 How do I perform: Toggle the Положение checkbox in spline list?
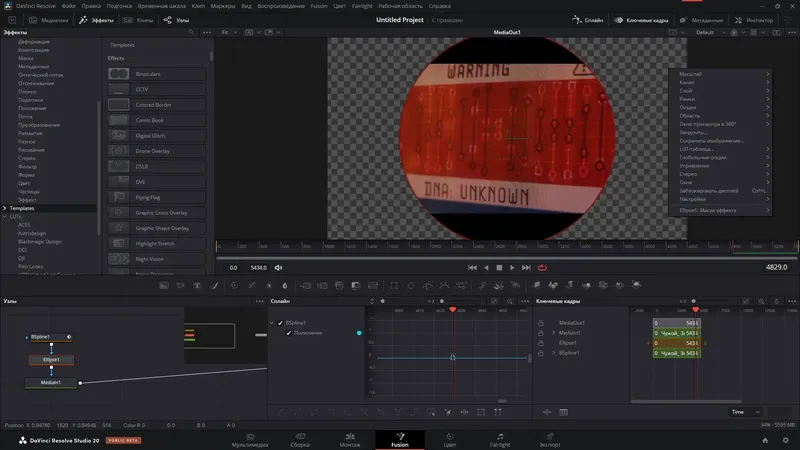(x=289, y=332)
